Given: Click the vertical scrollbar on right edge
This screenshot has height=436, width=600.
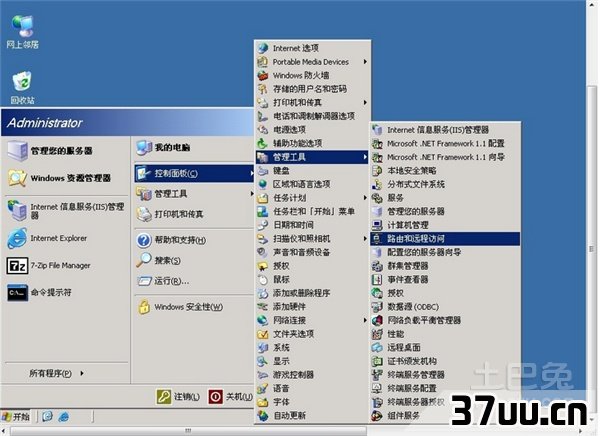Looking at the screenshot, I should tap(592, 249).
